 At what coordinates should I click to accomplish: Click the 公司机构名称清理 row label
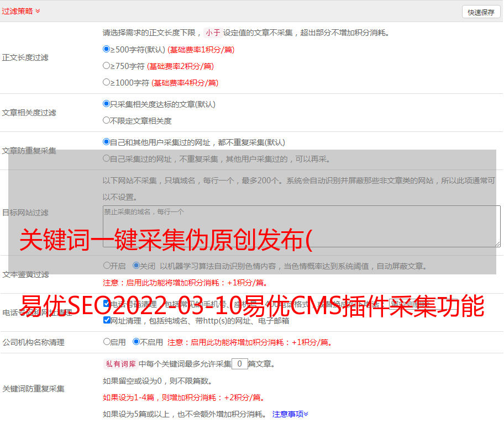33,342
